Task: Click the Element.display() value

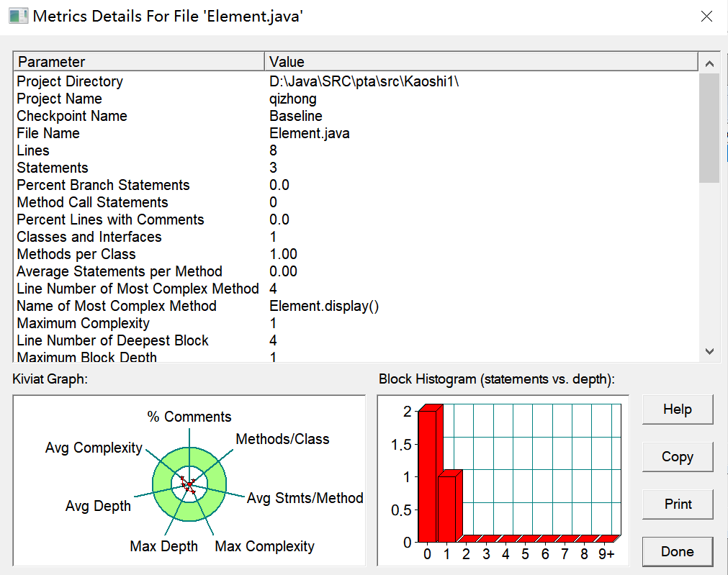Action: [x=324, y=307]
